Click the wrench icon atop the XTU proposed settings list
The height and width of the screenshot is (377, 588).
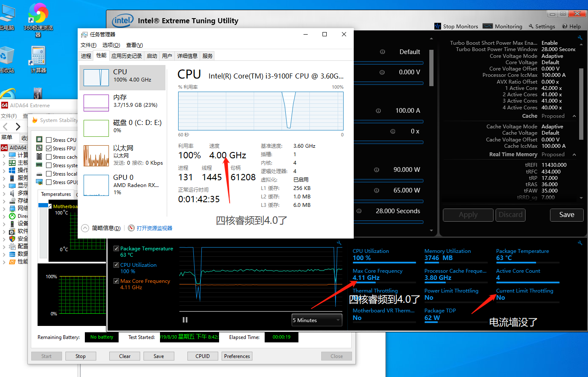coord(580,37)
